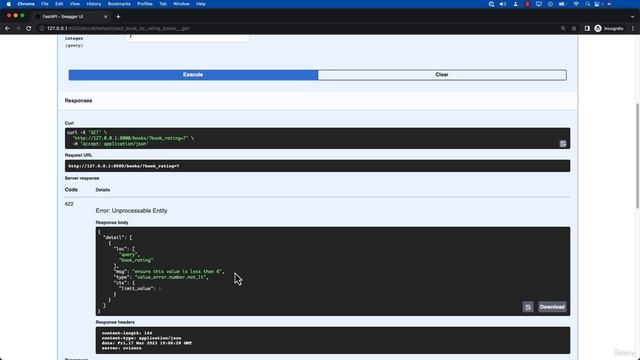640x360 pixels.
Task: Expand the tab search dropdown arrow
Action: [x=632, y=17]
